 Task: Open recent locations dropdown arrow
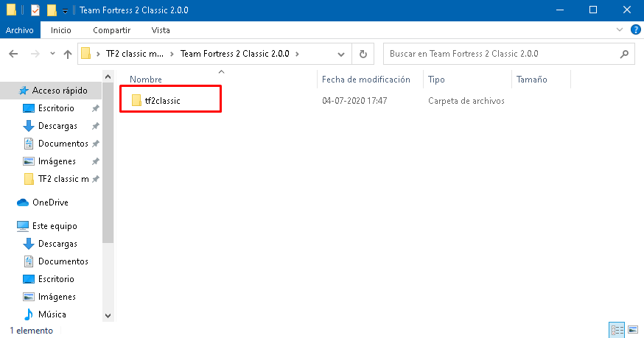[x=52, y=54]
